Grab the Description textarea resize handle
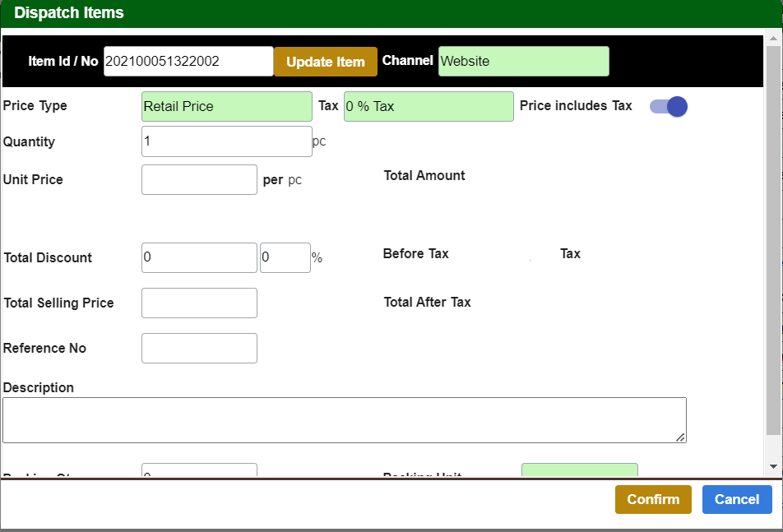This screenshot has height=532, width=783. pyautogui.click(x=680, y=437)
